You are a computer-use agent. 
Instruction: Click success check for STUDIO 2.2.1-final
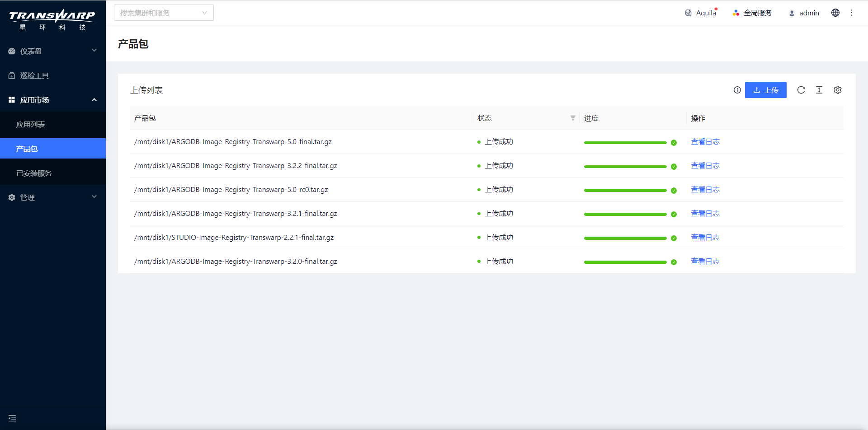click(674, 238)
